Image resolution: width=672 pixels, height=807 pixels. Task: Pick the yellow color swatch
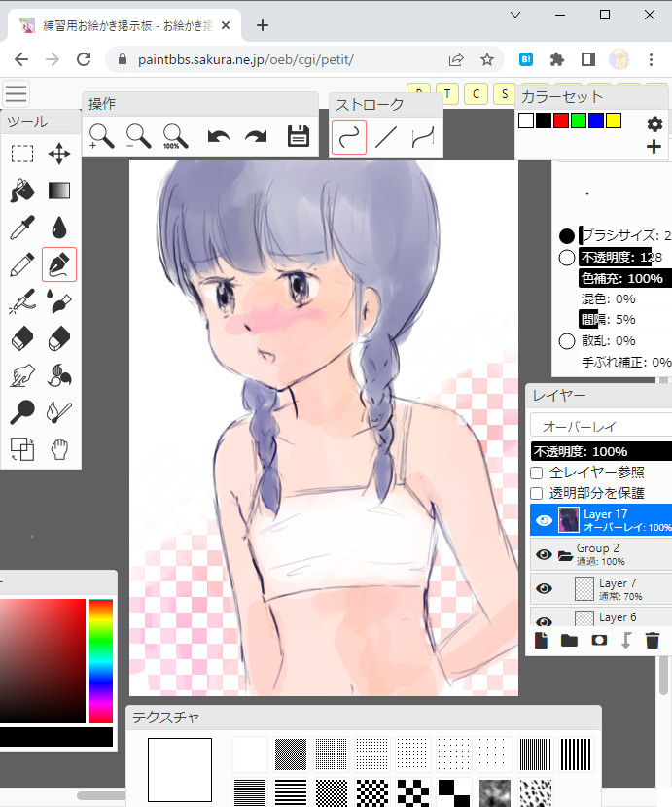click(x=614, y=121)
